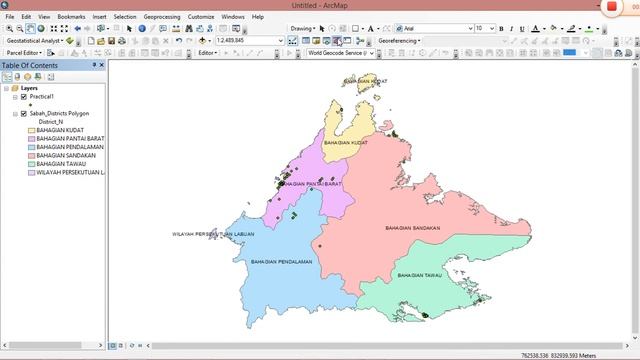Viewport: 640px width, 360px height.
Task: Click the Full Extent globe icon
Action: 41,29
